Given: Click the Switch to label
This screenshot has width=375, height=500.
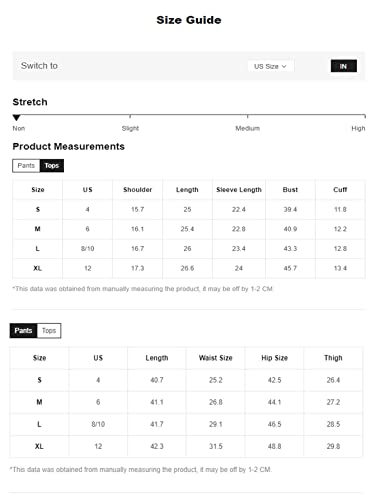Looking at the screenshot, I should (x=39, y=66).
